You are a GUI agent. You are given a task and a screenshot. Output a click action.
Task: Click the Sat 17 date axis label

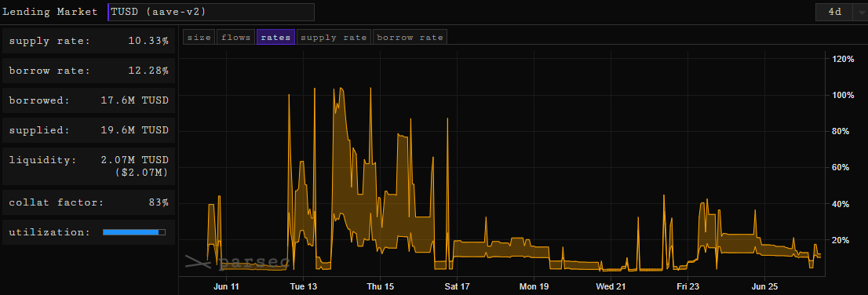(x=458, y=286)
